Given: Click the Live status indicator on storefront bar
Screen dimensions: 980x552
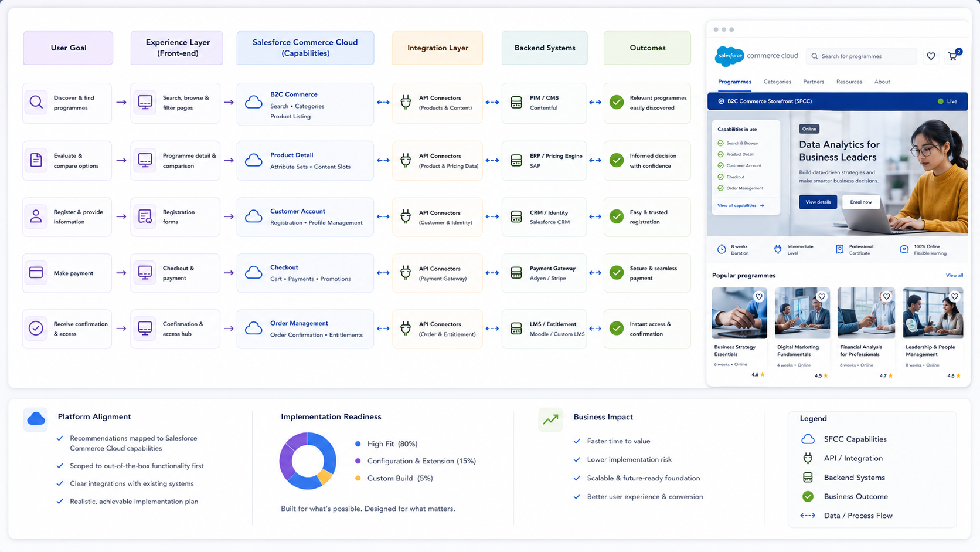Looking at the screenshot, I should (x=947, y=101).
